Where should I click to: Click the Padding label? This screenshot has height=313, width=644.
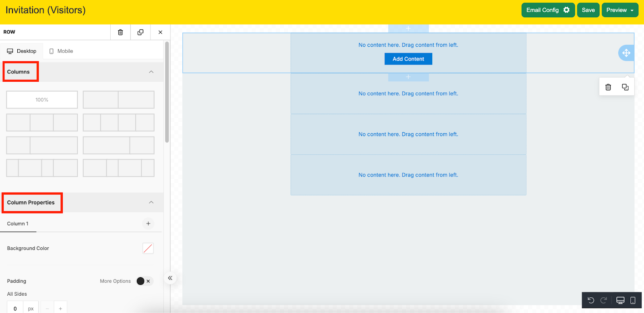pos(17,281)
